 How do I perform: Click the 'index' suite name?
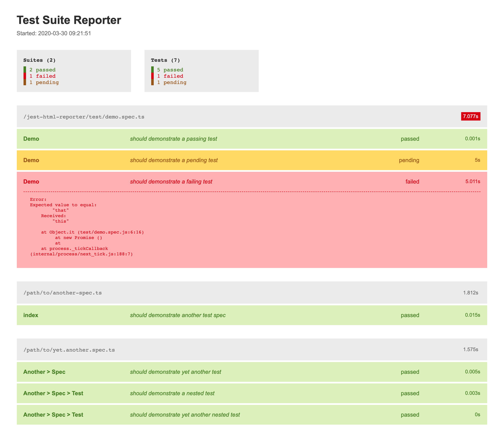(x=31, y=315)
